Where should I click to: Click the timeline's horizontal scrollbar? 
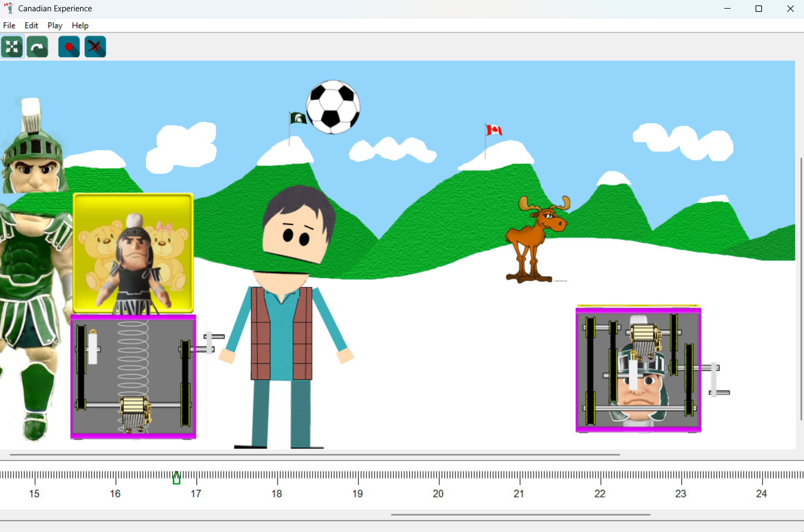click(x=521, y=515)
